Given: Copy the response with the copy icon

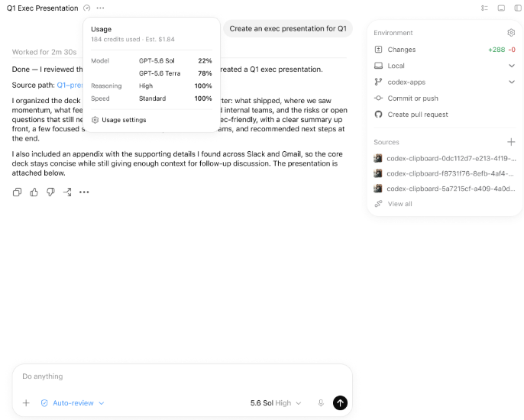Looking at the screenshot, I should click(17, 192).
